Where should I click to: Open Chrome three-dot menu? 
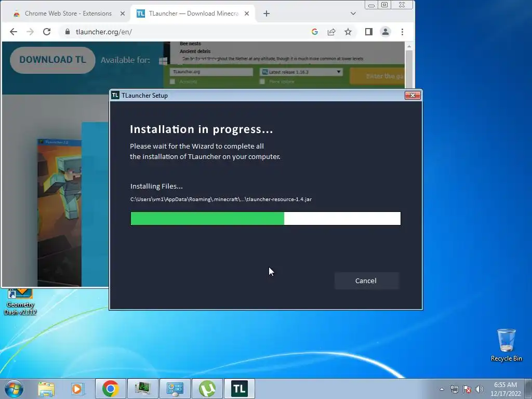tap(402, 32)
